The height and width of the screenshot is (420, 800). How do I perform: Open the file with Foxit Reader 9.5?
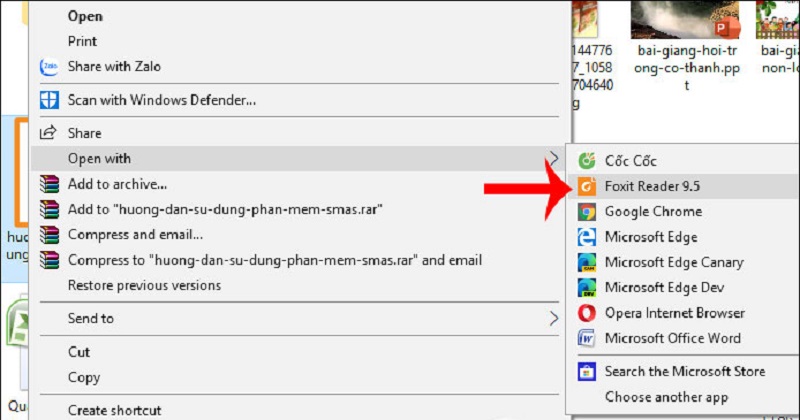[683, 186]
